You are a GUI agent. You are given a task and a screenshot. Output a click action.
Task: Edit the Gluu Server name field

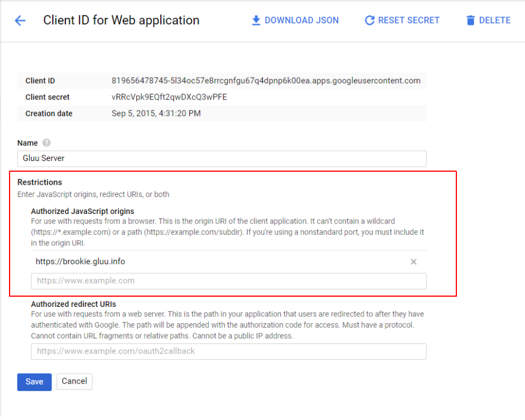[225, 159]
